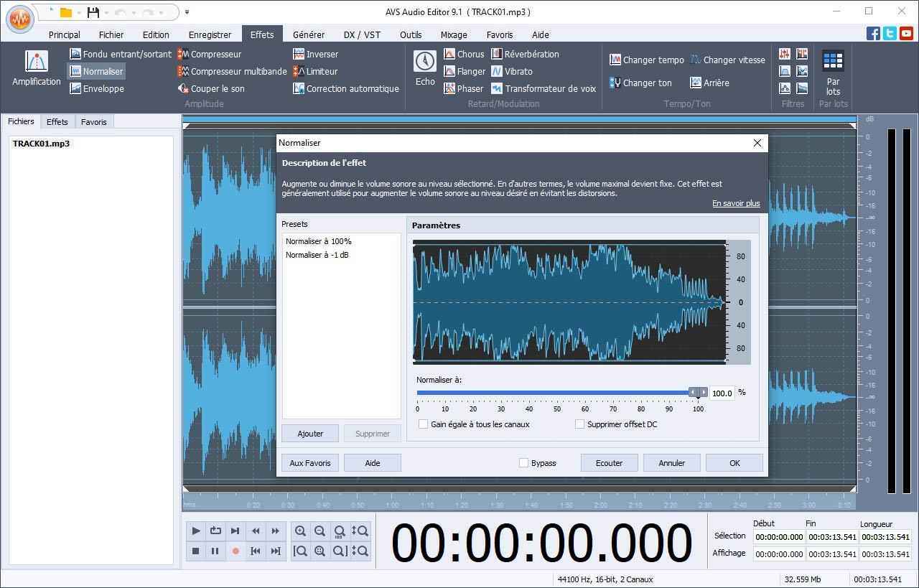The height and width of the screenshot is (588, 919).
Task: Open Par lots batch processing
Action: point(833,73)
